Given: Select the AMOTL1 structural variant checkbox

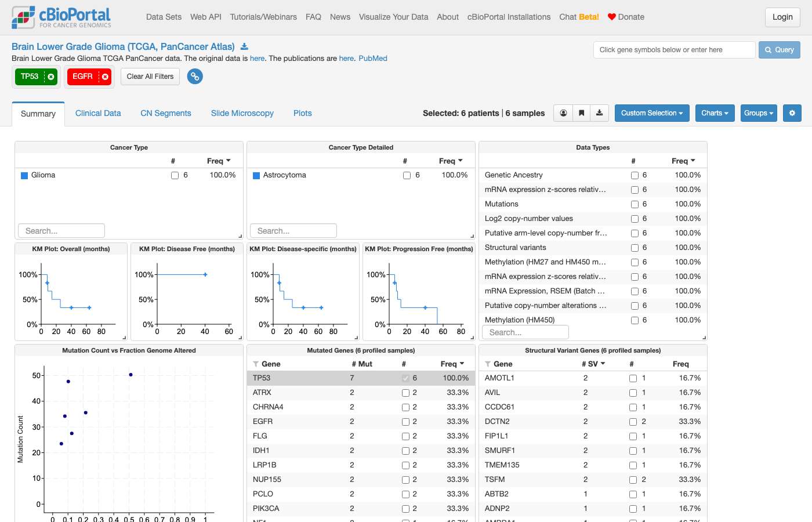Looking at the screenshot, I should (x=633, y=378).
